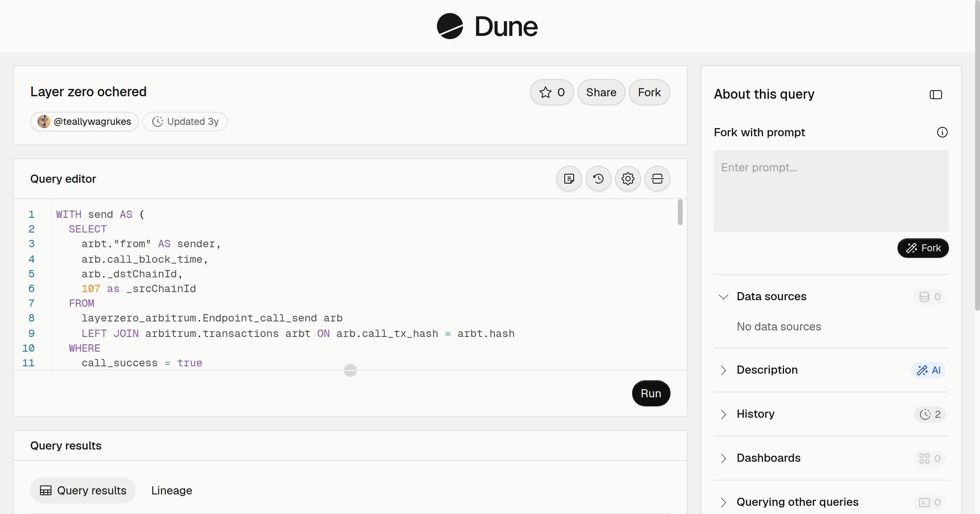Star the Layer zero ochered query

pyautogui.click(x=552, y=92)
